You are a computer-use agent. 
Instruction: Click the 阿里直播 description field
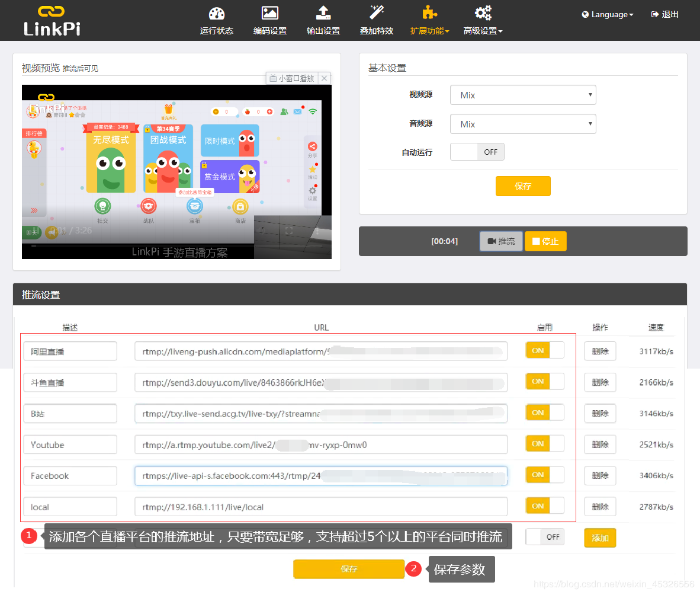70,351
